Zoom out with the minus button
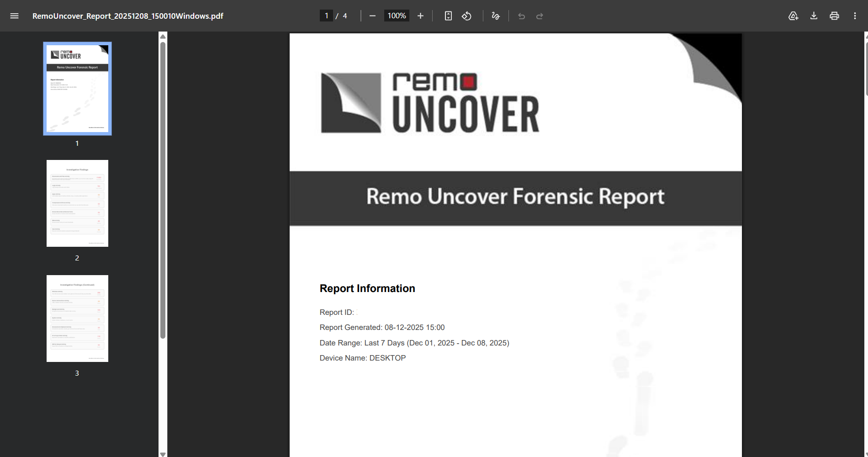 point(372,16)
